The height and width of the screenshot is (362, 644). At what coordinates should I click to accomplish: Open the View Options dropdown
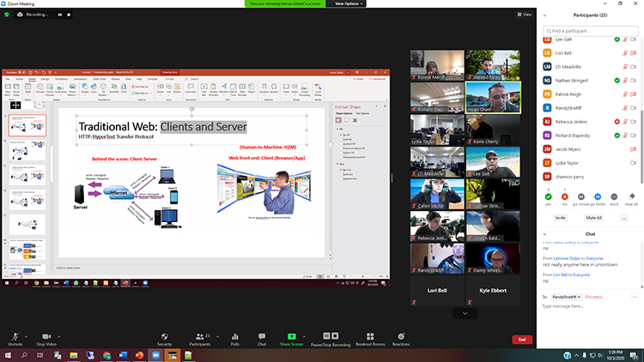pyautogui.click(x=349, y=3)
